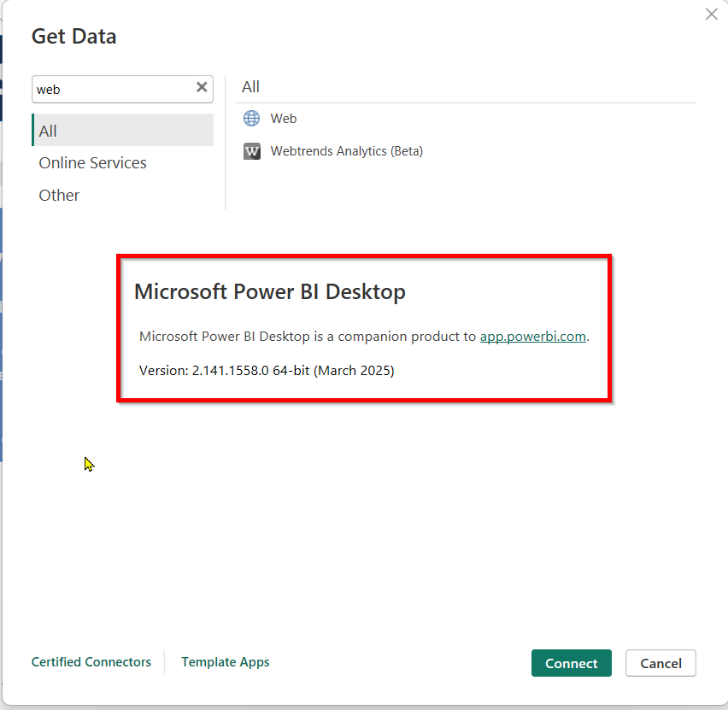The width and height of the screenshot is (728, 710).
Task: Select the Web globe icon
Action: click(252, 119)
